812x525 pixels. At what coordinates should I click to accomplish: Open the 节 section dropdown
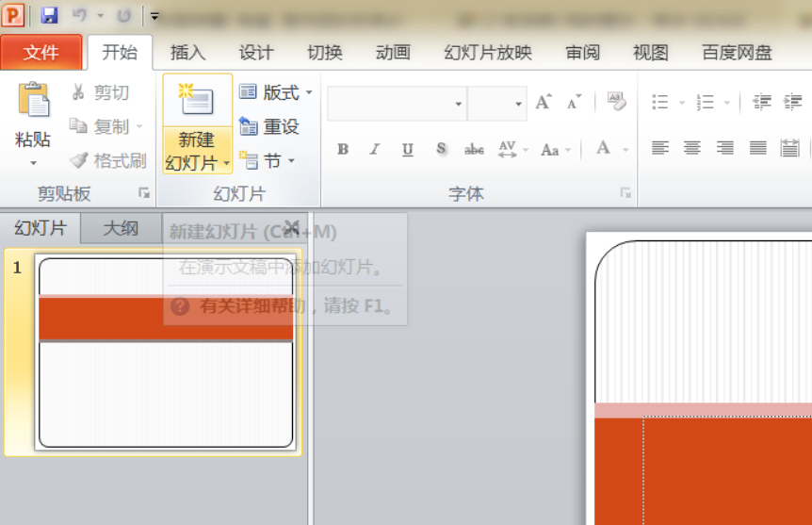click(x=267, y=160)
